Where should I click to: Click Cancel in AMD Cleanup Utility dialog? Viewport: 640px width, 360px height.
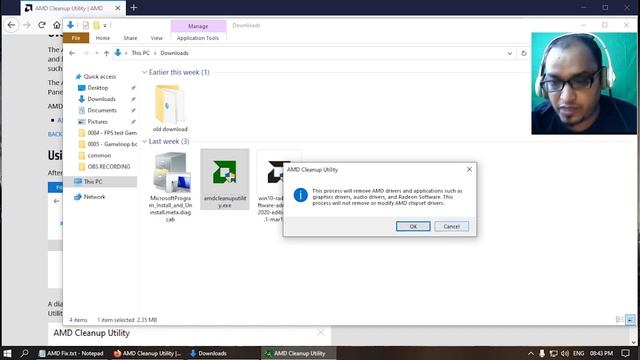(x=451, y=226)
